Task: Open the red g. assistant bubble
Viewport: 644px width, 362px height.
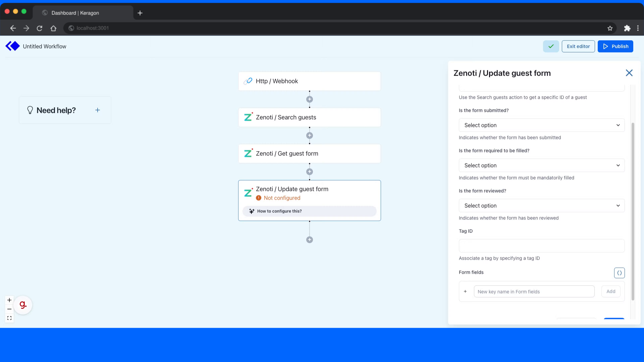Action: [x=23, y=305]
